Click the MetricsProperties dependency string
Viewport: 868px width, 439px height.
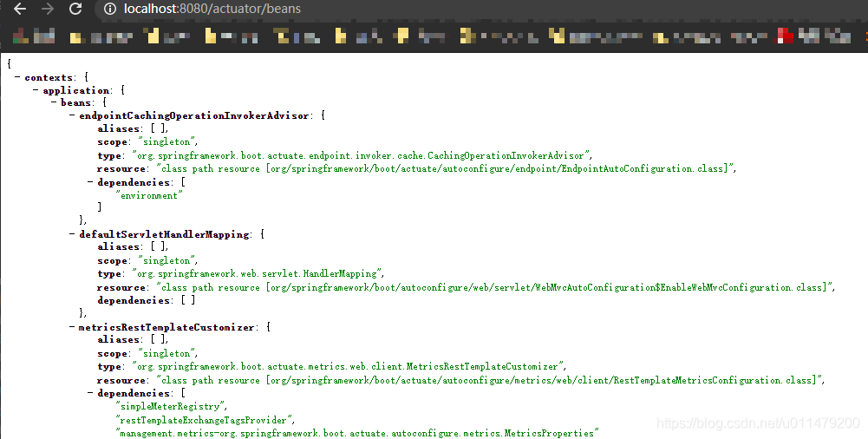[x=357, y=434]
